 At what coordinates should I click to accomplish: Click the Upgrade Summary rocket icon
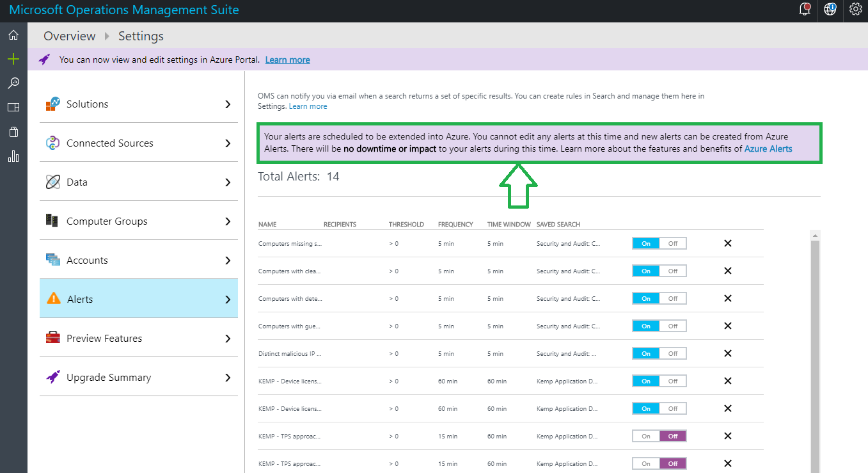53,377
